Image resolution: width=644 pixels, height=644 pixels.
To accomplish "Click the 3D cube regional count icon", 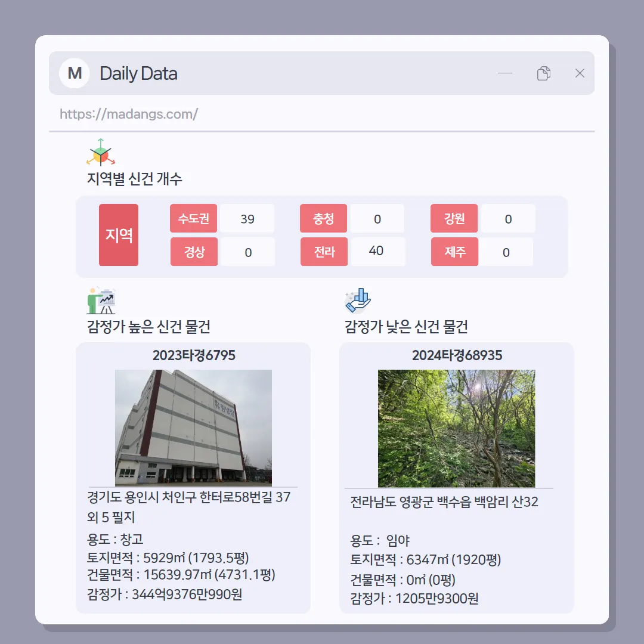I will [x=101, y=153].
